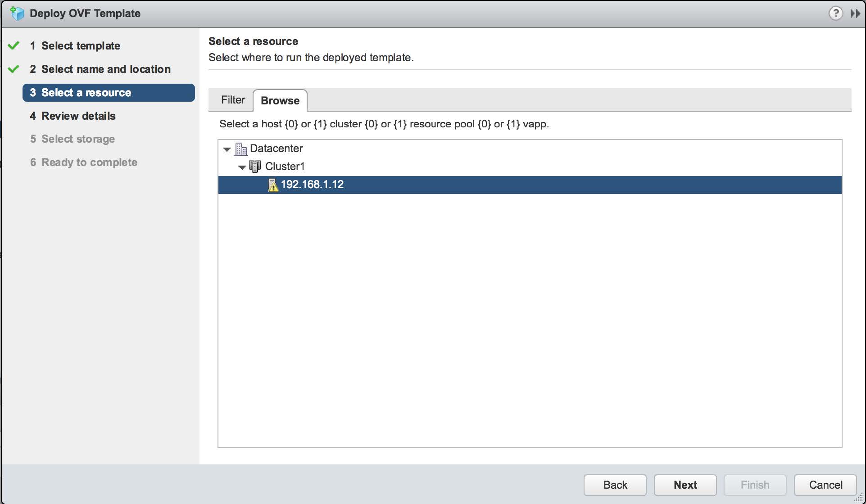This screenshot has width=866, height=504.
Task: Click the Cluster1 cluster icon
Action: (255, 166)
